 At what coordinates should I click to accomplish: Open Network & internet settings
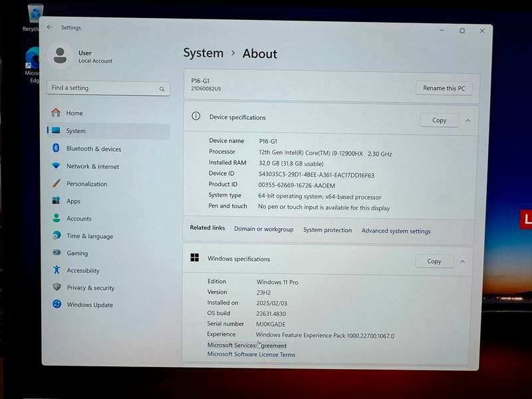tap(108, 166)
